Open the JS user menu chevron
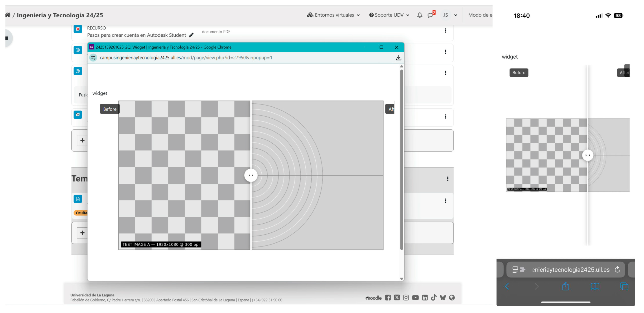 click(x=455, y=15)
